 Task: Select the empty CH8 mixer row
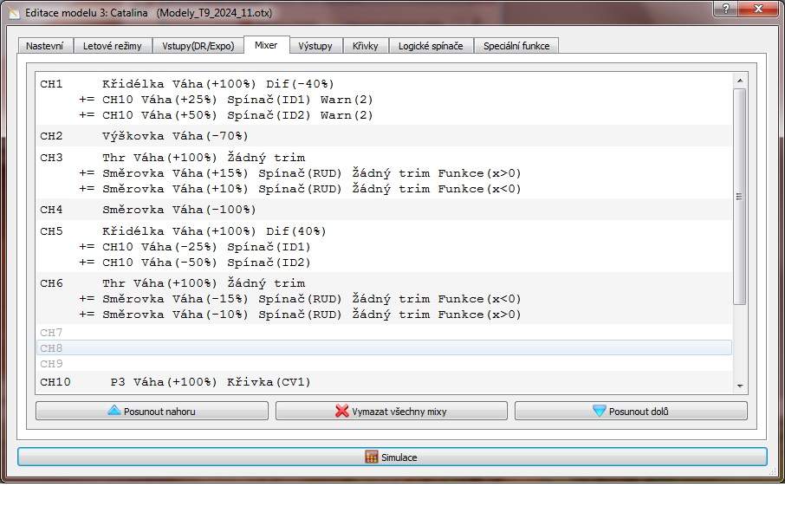point(384,347)
